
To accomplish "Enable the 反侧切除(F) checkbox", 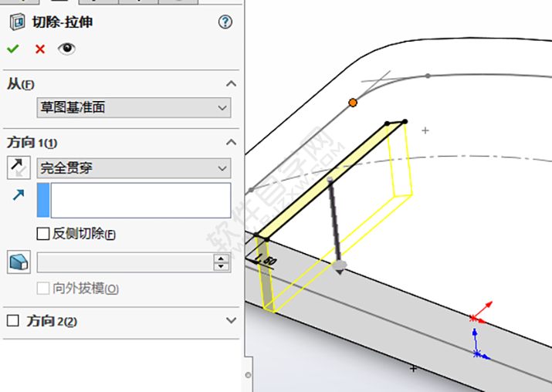I will pyautogui.click(x=43, y=234).
